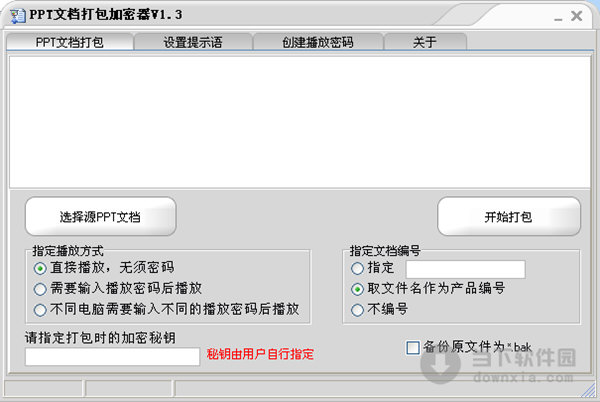
Task: Open the 设置提示语 tab
Action: [x=193, y=42]
